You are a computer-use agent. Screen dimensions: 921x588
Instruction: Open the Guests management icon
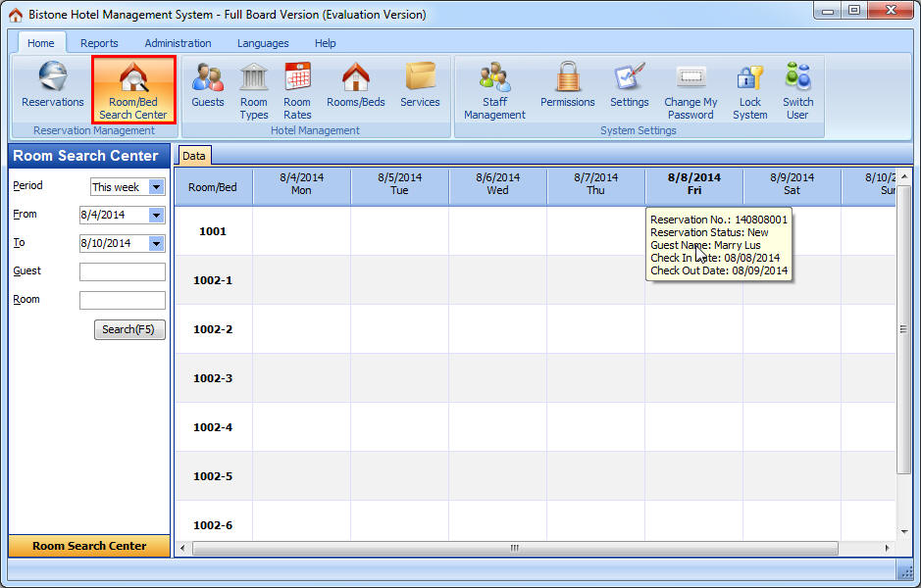208,85
